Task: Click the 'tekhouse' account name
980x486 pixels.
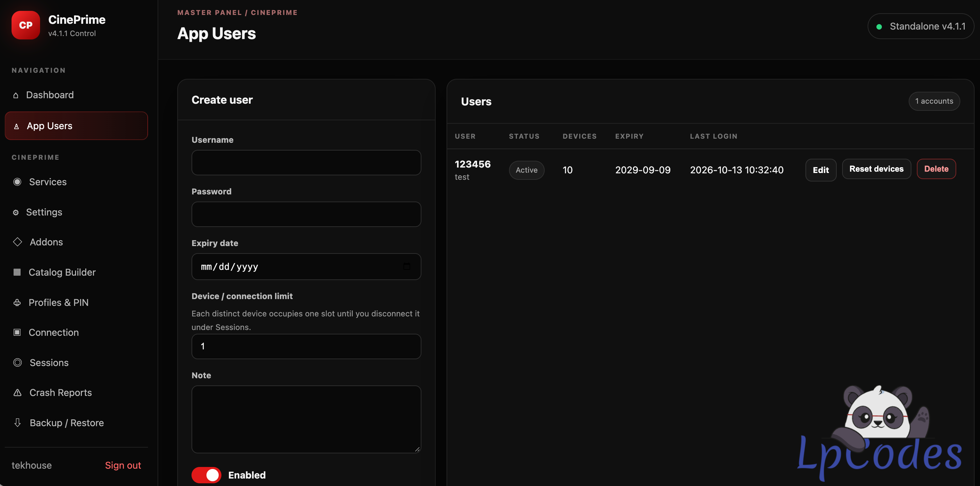Action: [x=32, y=465]
